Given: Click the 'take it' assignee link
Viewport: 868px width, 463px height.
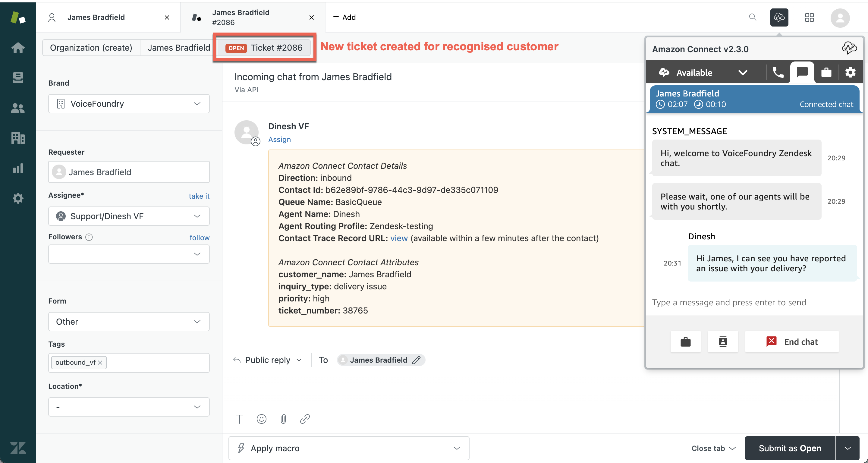Looking at the screenshot, I should pos(199,196).
